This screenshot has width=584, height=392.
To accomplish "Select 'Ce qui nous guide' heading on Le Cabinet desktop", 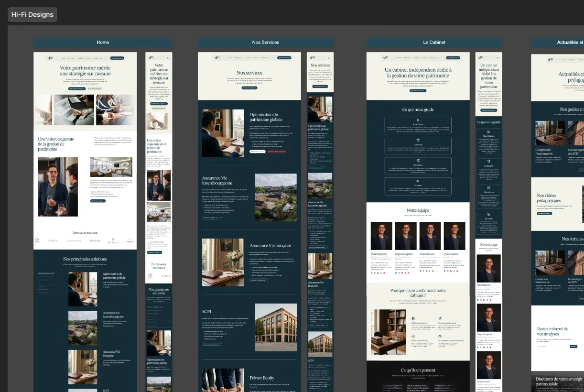I will point(418,109).
